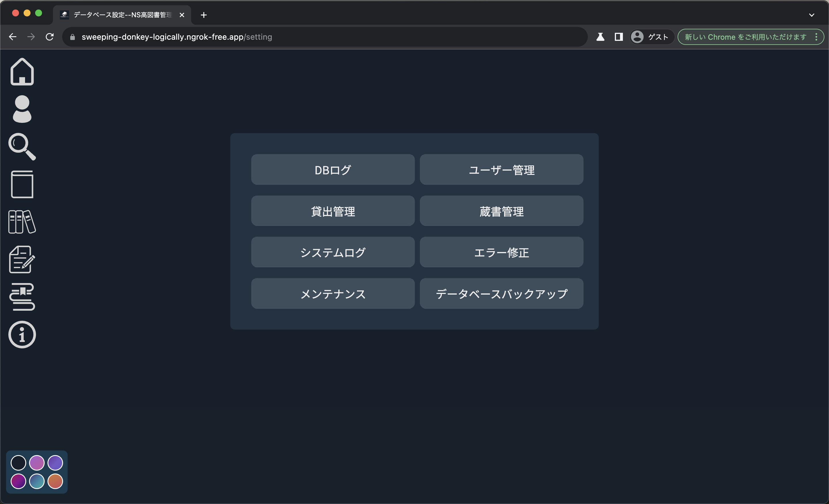Open the bookshelf books sidebar icon
Viewport: 829px width, 504px height.
click(22, 222)
